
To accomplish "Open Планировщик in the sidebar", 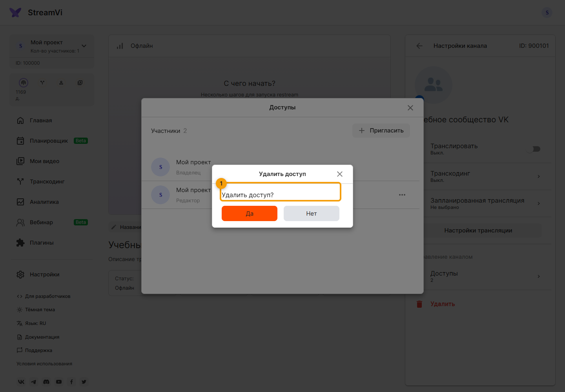I will tap(52, 141).
